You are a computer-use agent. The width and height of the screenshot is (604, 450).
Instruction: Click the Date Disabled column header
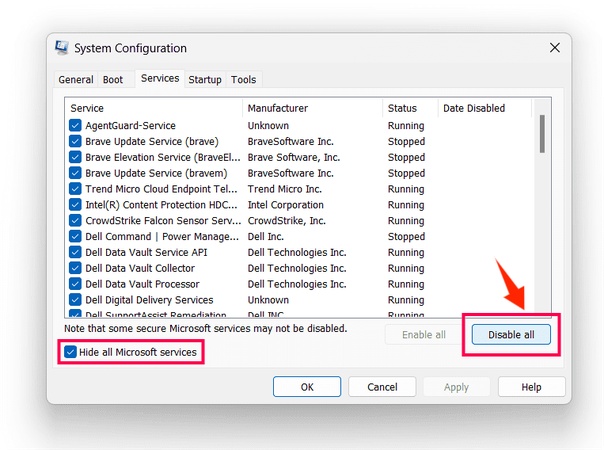coord(485,108)
